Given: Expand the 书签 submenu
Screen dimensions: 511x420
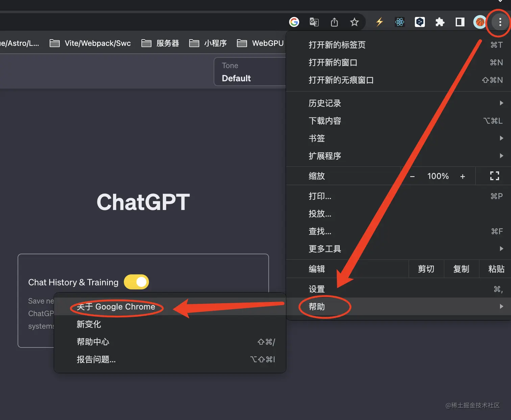Looking at the screenshot, I should [x=398, y=138].
